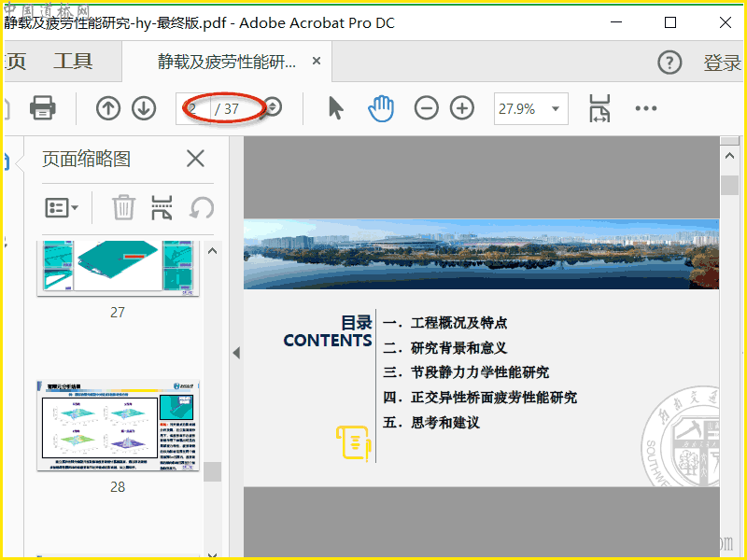Click the CONTENTS heading text
This screenshot has width=747, height=560.
[328, 341]
